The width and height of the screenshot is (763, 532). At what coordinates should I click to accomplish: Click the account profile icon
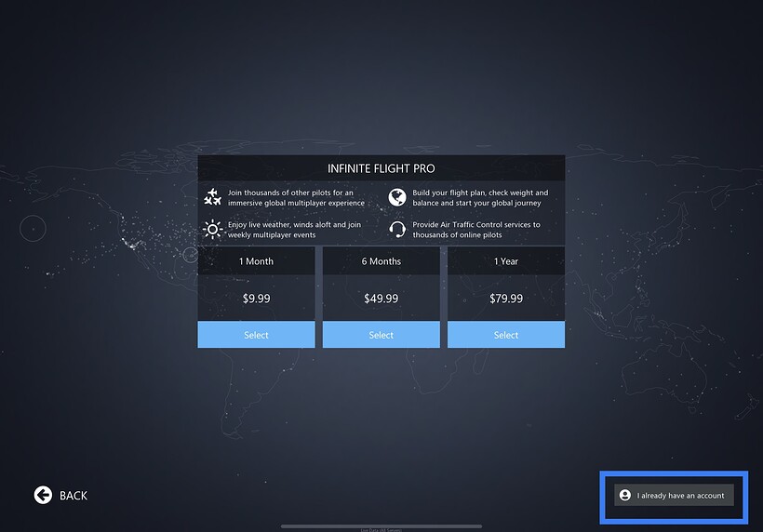(x=624, y=495)
